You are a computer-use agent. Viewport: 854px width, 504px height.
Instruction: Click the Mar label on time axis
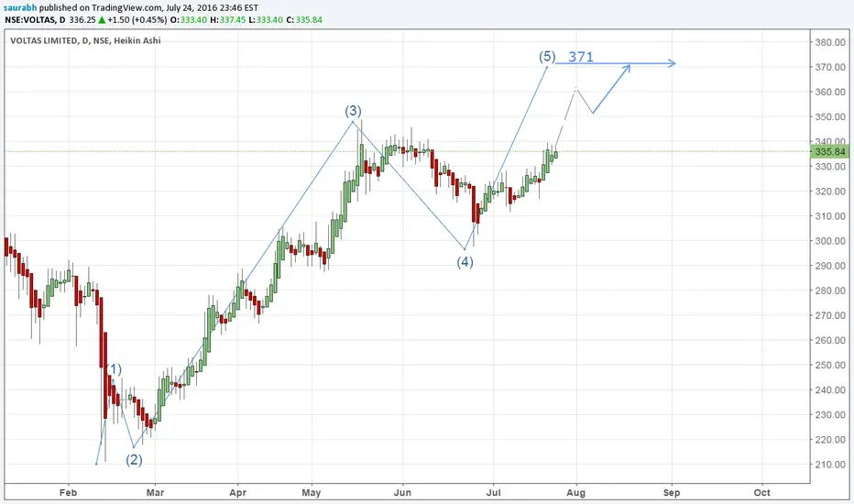pyautogui.click(x=155, y=493)
